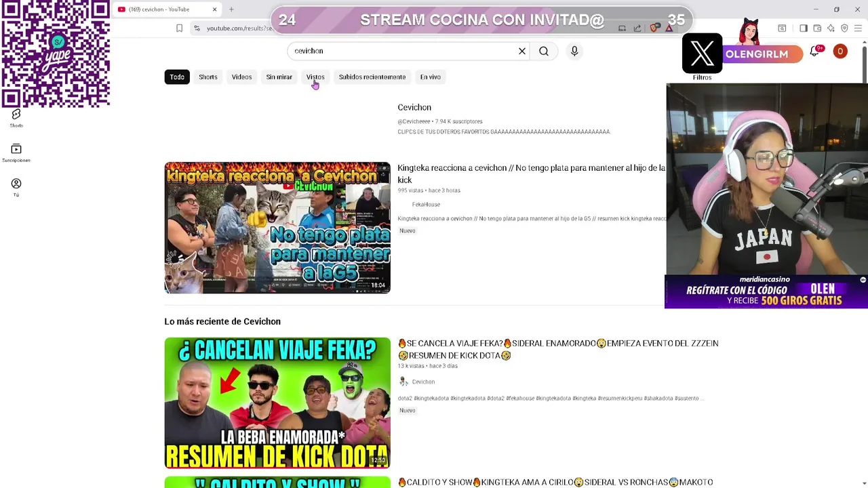Filter results by Videos chip
This screenshot has width=868, height=488.
click(241, 77)
